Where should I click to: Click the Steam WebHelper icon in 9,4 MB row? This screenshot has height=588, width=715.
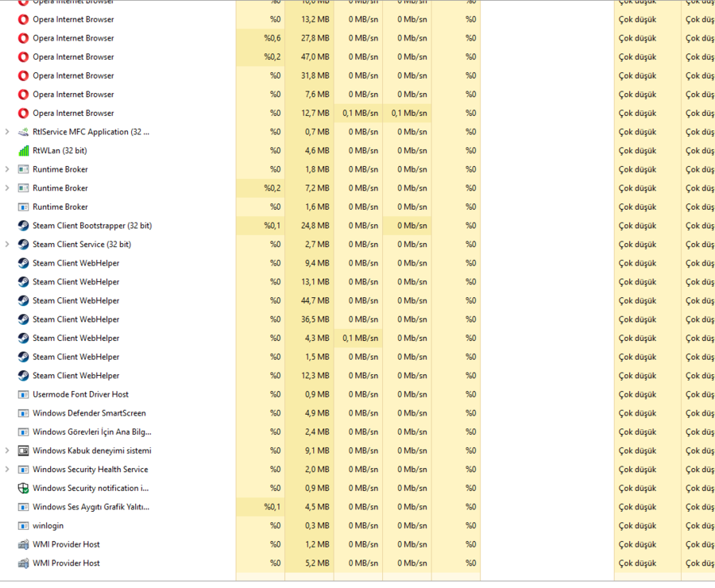click(23, 263)
